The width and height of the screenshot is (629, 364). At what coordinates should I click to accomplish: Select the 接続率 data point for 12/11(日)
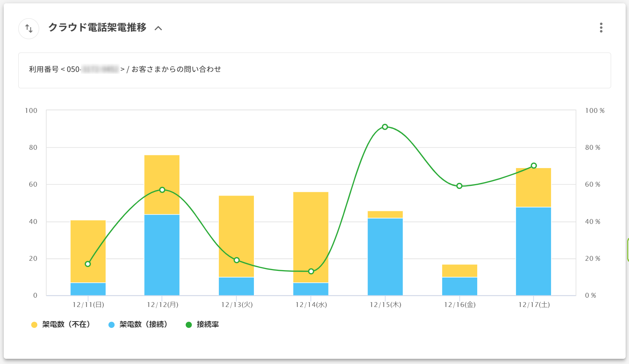click(88, 264)
